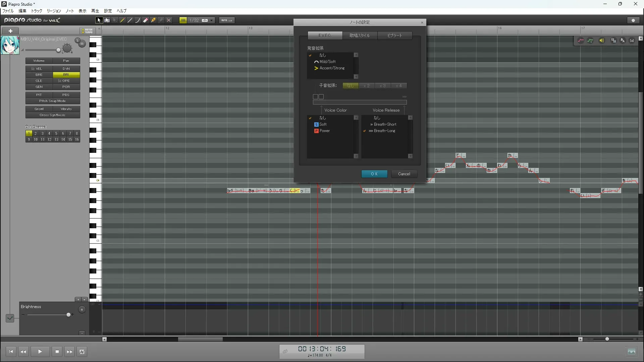Click the lyrics あA display icon
Screen dimensions: 644x362
coord(623,41)
